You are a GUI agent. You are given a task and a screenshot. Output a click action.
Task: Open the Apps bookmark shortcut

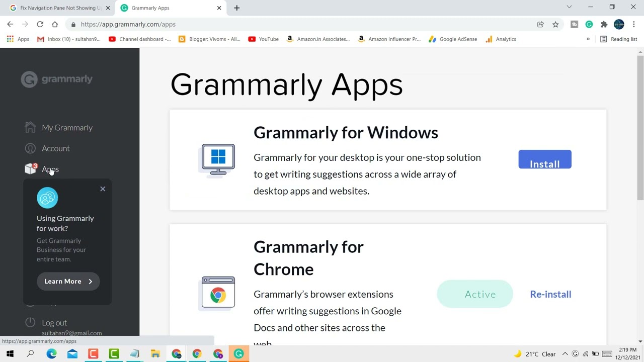click(x=18, y=39)
